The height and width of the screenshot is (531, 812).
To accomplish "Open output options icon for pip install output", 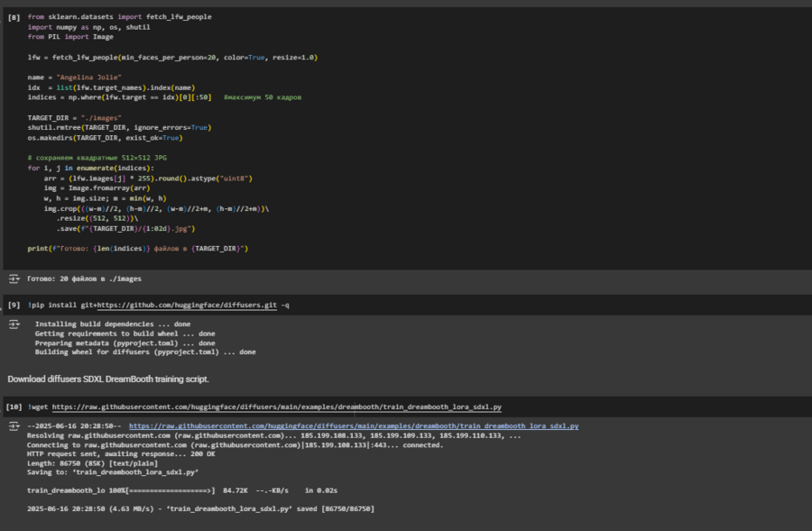I will tap(14, 324).
